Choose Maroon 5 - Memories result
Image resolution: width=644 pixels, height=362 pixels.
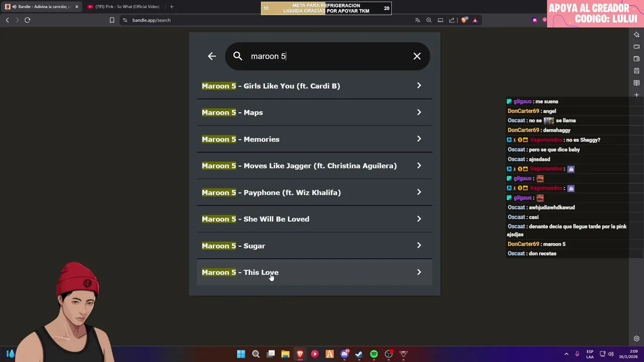click(x=314, y=139)
